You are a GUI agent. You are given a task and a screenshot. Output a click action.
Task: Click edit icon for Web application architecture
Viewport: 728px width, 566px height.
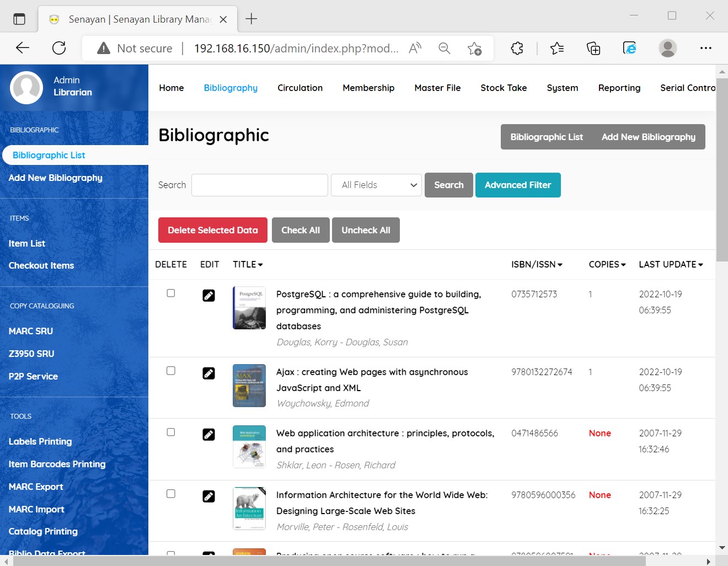[x=208, y=435]
